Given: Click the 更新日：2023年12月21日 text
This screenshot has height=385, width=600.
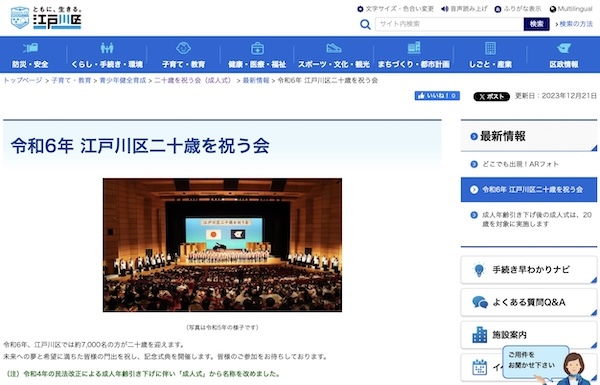Looking at the screenshot, I should click(x=556, y=96).
